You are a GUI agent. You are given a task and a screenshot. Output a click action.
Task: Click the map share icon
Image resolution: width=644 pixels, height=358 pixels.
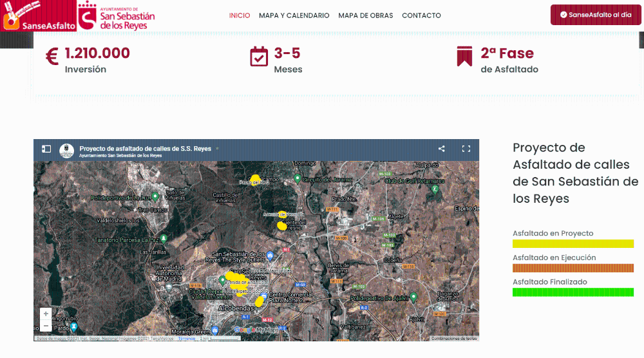442,149
